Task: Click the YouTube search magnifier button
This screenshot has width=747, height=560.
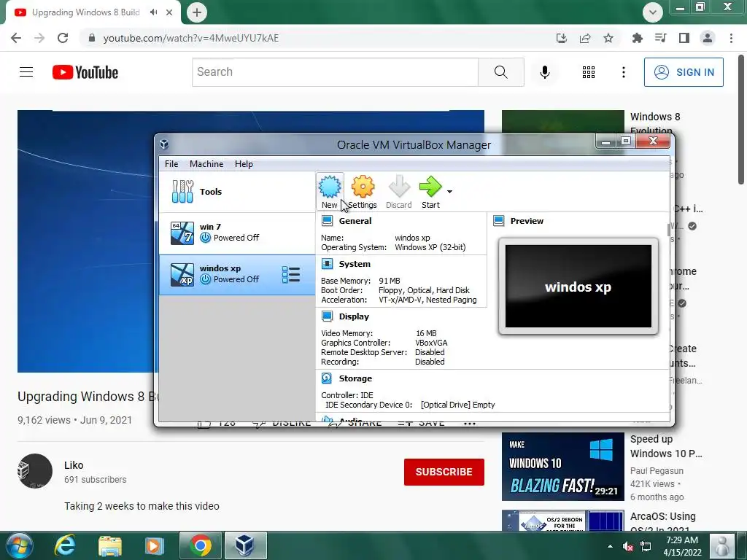Action: point(500,72)
